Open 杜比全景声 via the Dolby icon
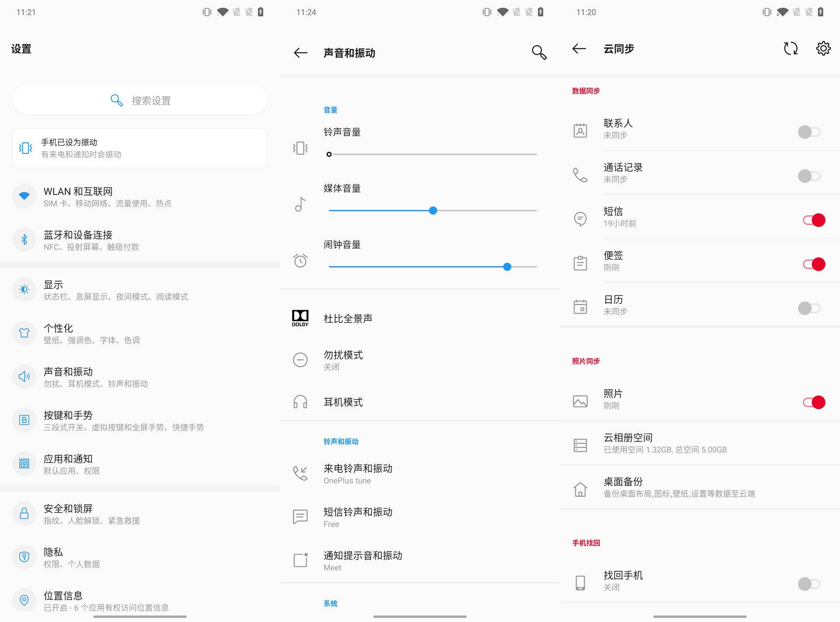 coord(300,318)
